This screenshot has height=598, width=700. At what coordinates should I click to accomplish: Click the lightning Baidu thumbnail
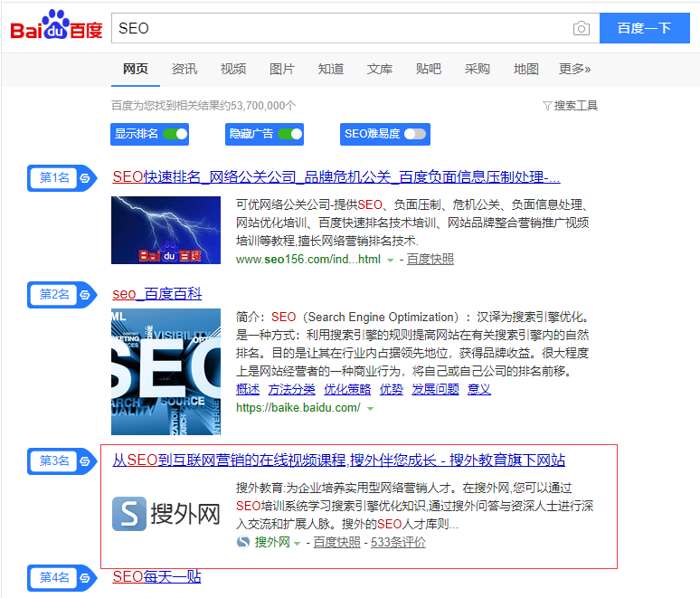[x=166, y=230]
